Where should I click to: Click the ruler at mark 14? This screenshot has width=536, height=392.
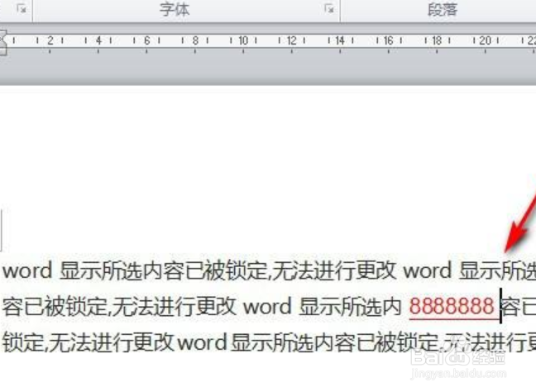340,41
